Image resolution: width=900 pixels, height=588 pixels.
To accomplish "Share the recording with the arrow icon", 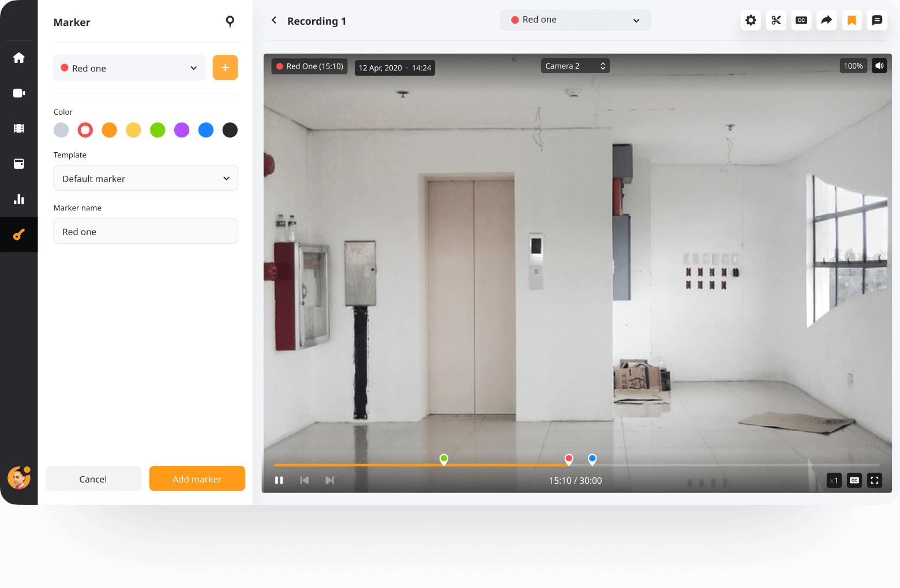I will pos(827,20).
